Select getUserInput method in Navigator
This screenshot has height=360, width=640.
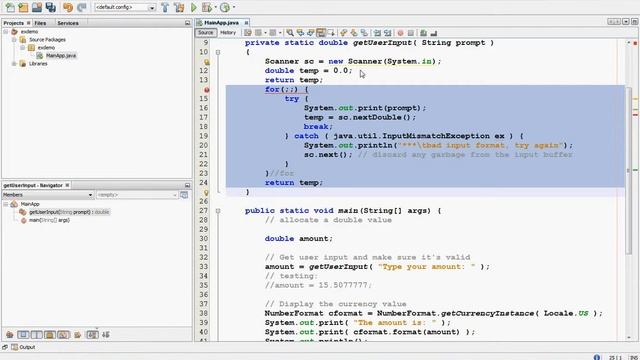[x=69, y=212]
